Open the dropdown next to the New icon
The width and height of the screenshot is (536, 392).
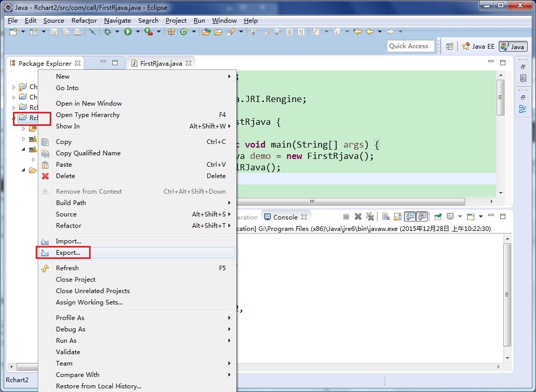(23, 32)
